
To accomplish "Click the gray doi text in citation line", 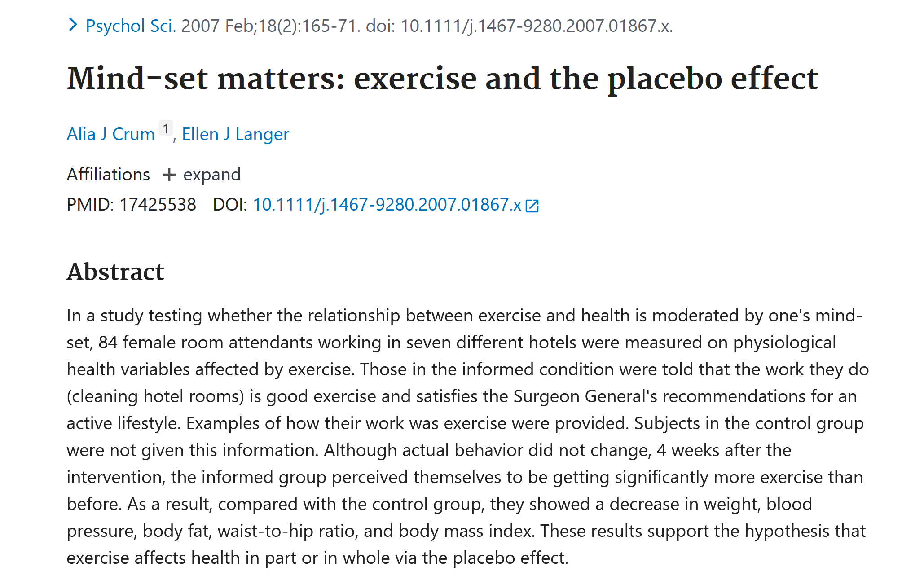I will tap(519, 26).
